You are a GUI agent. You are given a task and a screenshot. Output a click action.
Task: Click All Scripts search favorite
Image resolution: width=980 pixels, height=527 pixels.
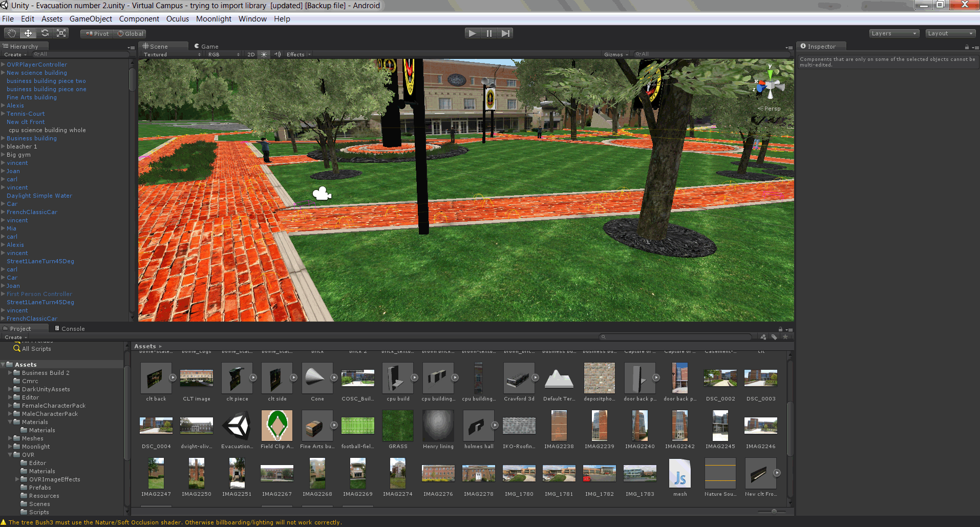point(33,349)
